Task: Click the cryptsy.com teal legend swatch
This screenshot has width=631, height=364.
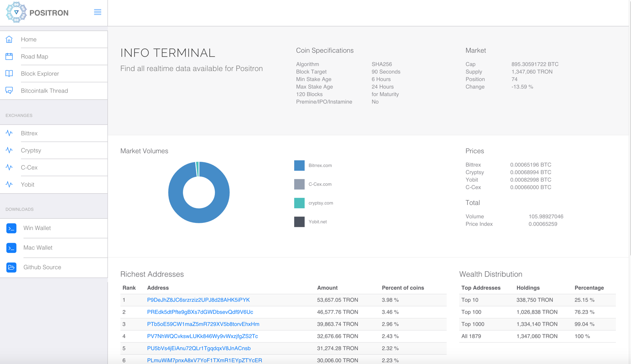Action: tap(299, 203)
